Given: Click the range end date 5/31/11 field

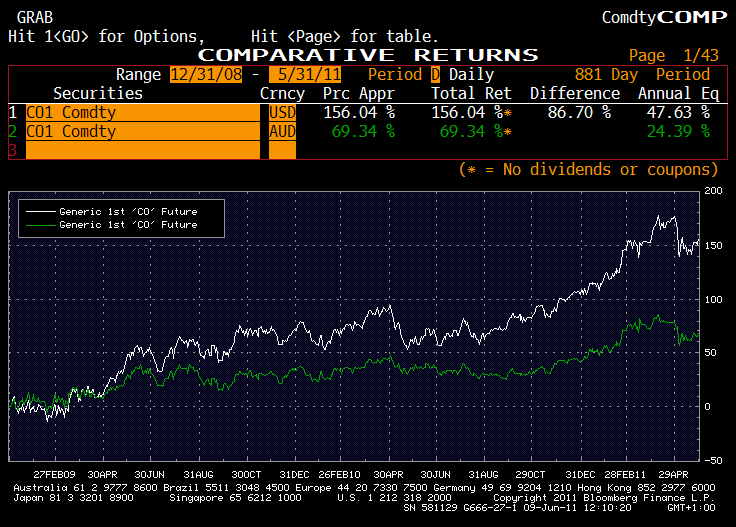Looking at the screenshot, I should pos(305,75).
